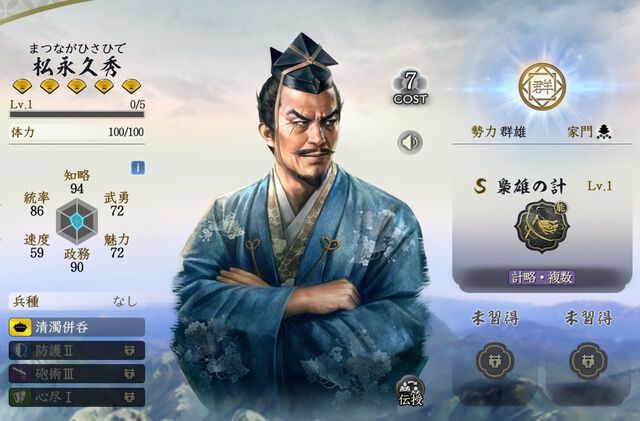Tap the first gold fan rarity star
The height and width of the screenshot is (421, 640).
[22, 86]
